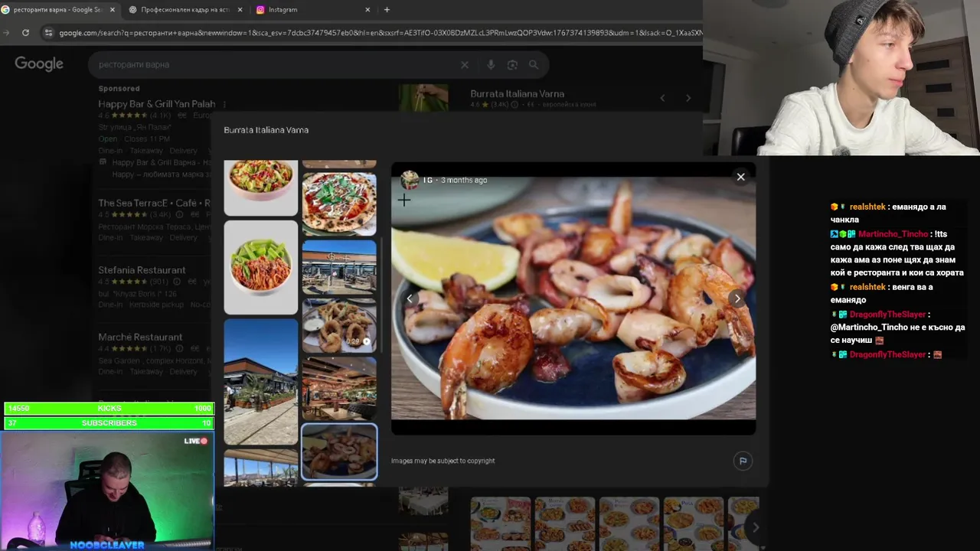The width and height of the screenshot is (980, 551).
Task: Click realshtek's first chat username
Action: (867, 207)
